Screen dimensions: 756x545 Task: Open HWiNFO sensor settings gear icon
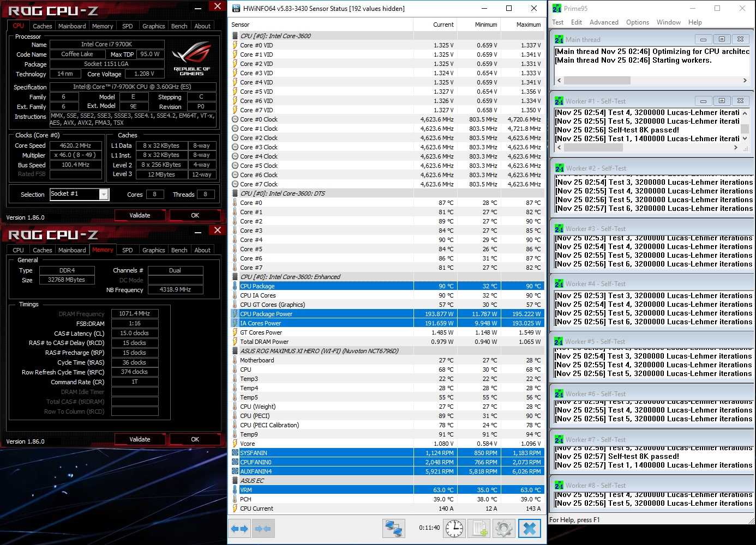(x=504, y=528)
